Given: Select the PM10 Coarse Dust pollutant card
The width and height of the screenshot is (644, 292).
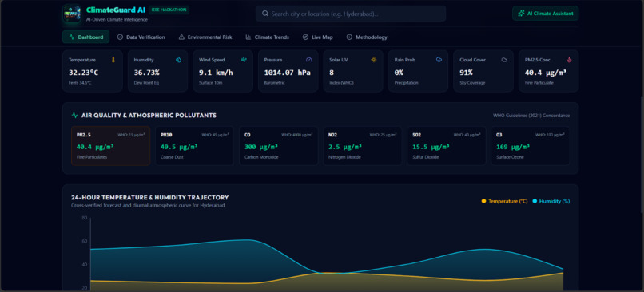Looking at the screenshot, I should [x=194, y=145].
